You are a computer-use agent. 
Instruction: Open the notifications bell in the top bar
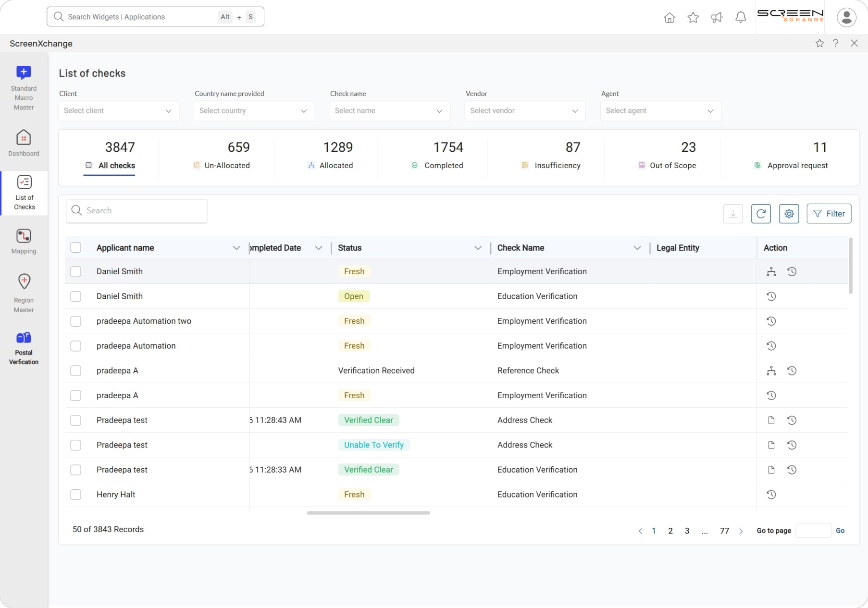pos(740,17)
